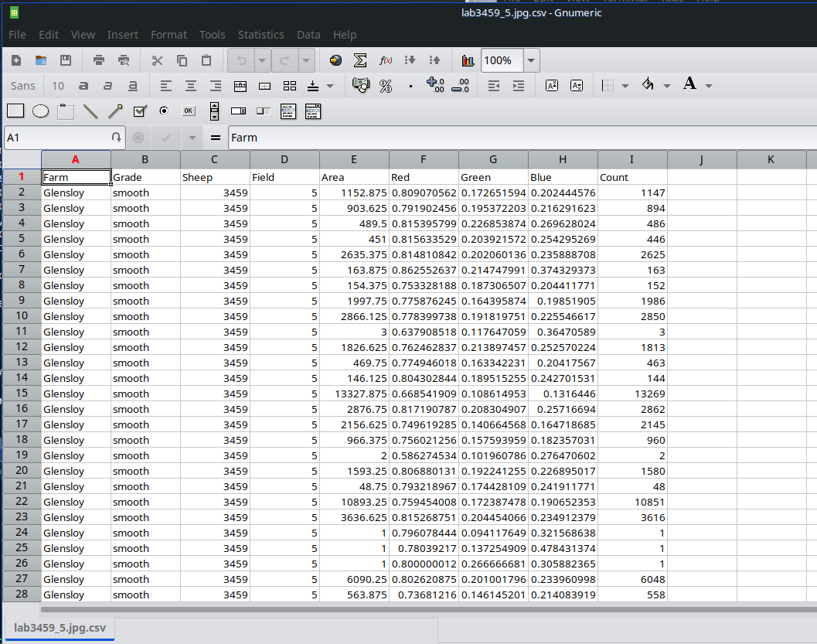Apply currency format with the money icon
Image resolution: width=817 pixels, height=644 pixels.
point(360,86)
